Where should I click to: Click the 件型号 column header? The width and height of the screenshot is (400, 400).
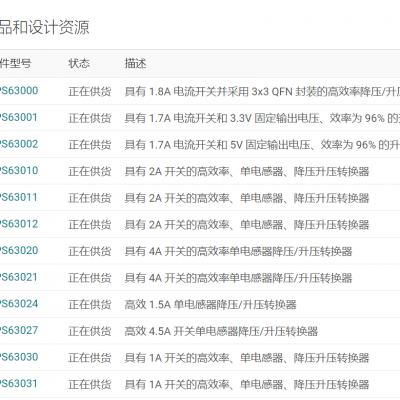16,63
